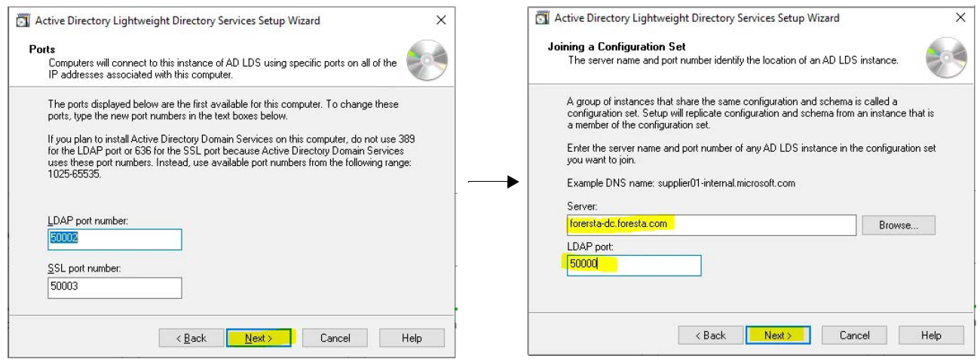Viewport: 980px width, 362px height.
Task: Go Back in the Ports dialog
Action: coord(191,338)
